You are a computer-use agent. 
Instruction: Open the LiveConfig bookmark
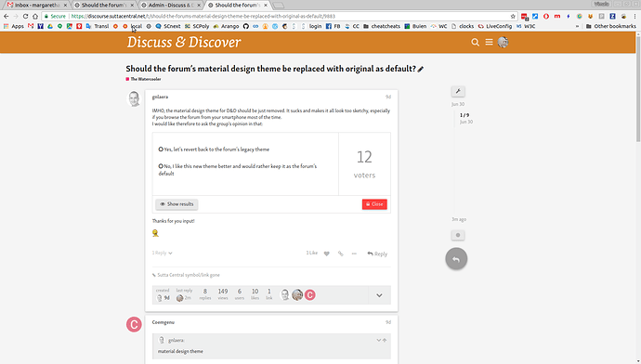[x=494, y=26]
